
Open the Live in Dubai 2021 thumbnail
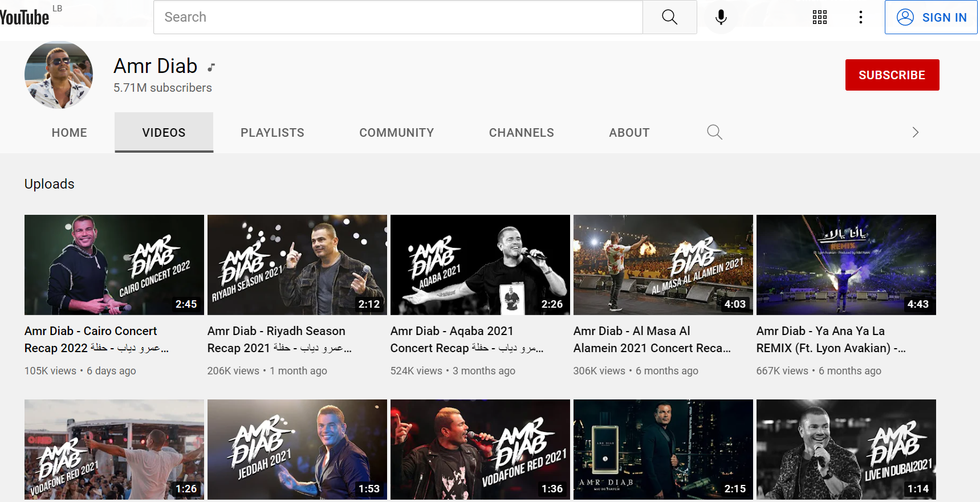point(845,449)
